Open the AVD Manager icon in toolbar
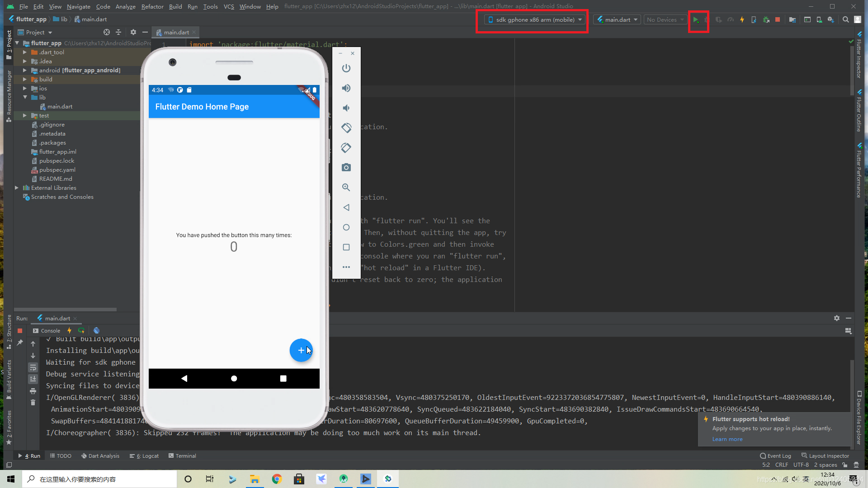The width and height of the screenshot is (868, 488). click(819, 20)
